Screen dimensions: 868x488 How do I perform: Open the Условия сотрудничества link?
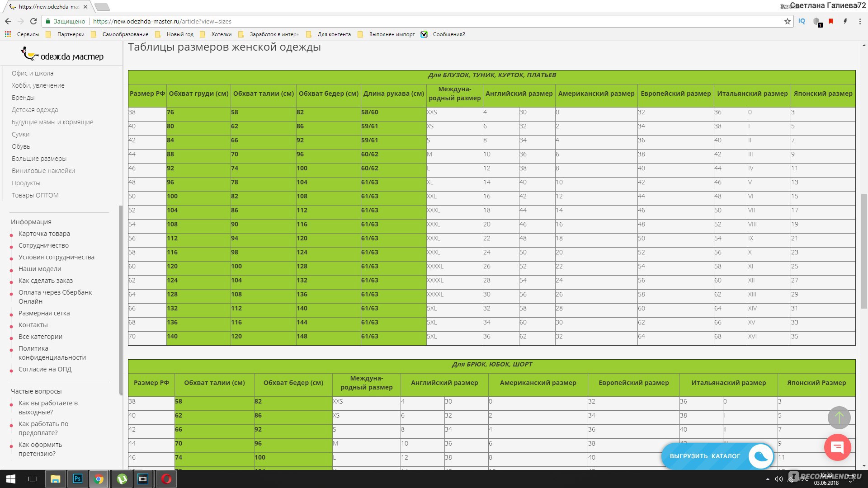[57, 257]
